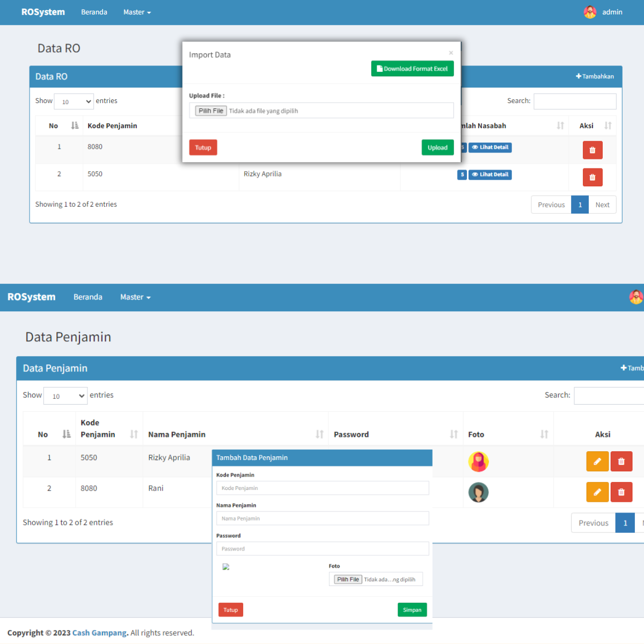Choose a file in the Import Data dialog

tap(211, 111)
